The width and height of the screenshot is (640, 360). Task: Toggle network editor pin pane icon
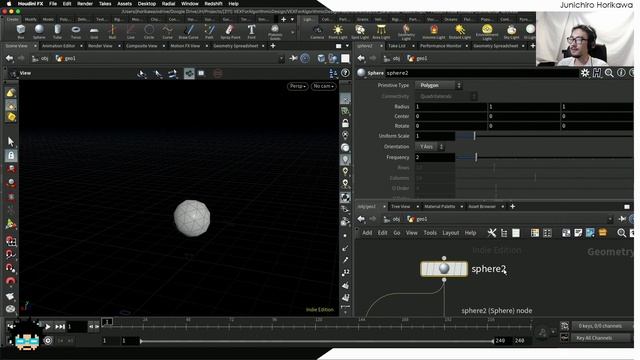tap(622, 219)
